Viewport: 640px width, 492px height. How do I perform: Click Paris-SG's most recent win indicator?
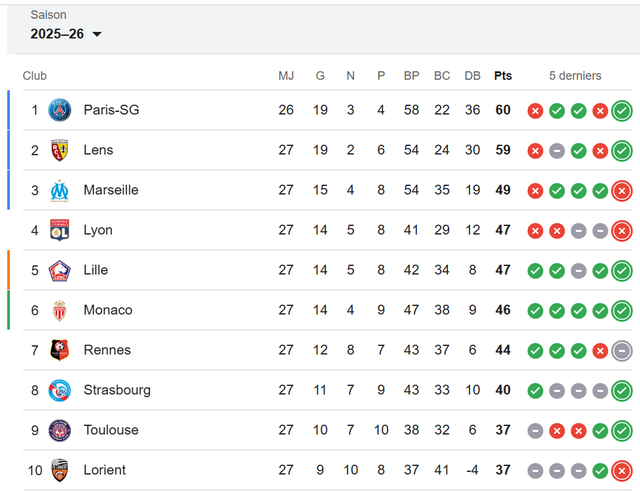[622, 110]
